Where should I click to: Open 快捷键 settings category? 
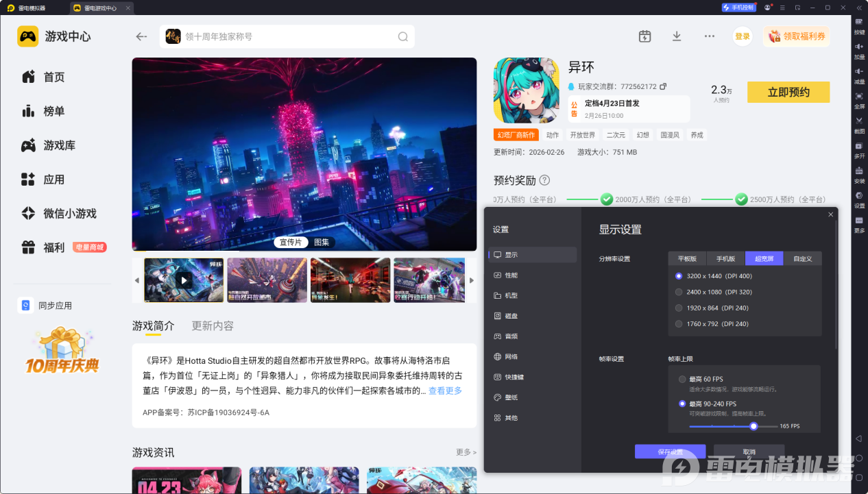(x=533, y=377)
